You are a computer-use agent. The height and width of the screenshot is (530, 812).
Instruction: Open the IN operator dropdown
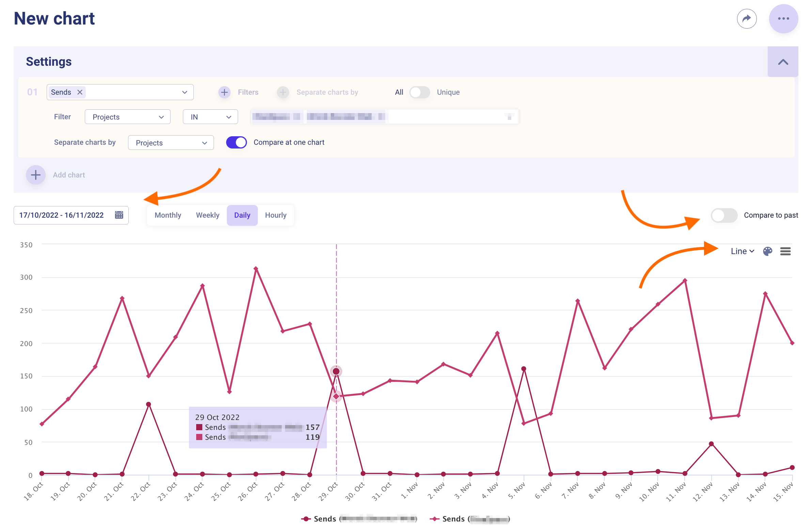pos(210,117)
